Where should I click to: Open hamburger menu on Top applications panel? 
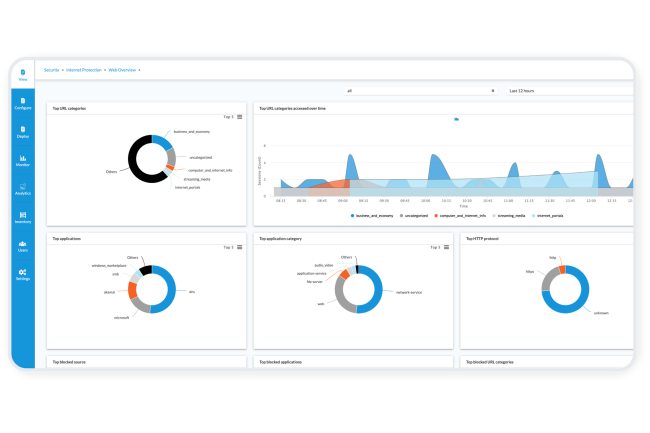pyautogui.click(x=240, y=247)
